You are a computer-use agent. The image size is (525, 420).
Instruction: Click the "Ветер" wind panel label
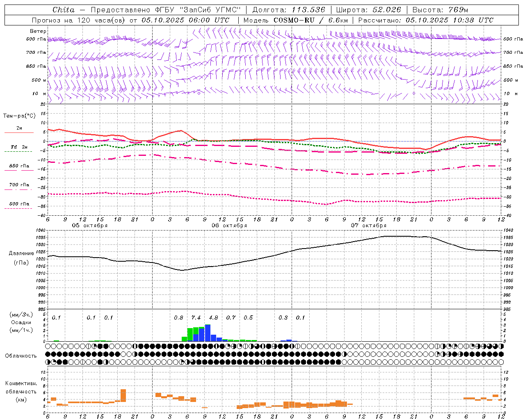(38, 31)
